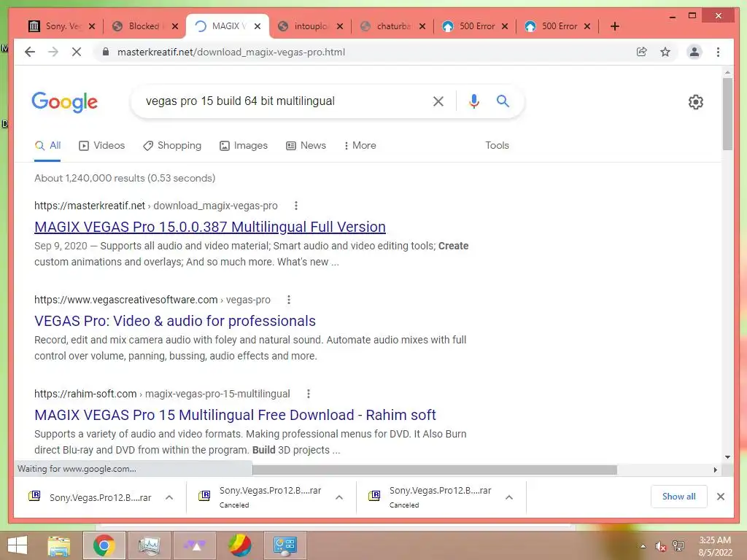Viewport: 747px width, 560px height.
Task: Open File Explorer from the taskbar
Action: (x=59, y=545)
